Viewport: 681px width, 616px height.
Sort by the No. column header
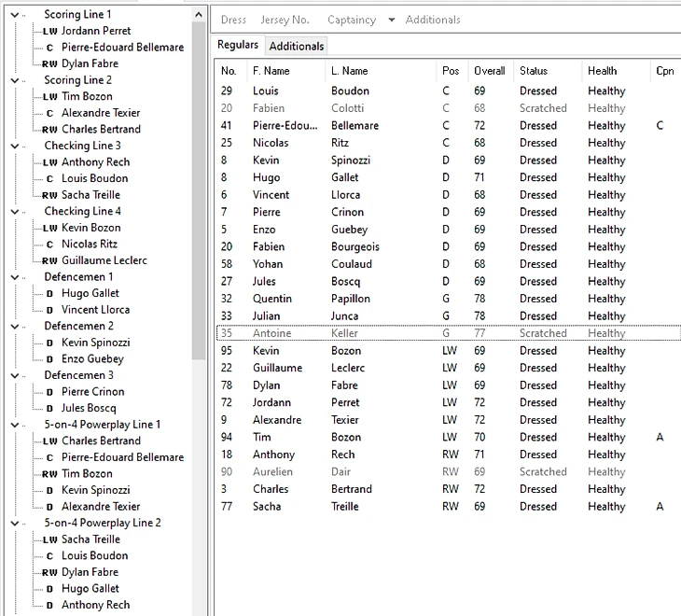pos(229,71)
